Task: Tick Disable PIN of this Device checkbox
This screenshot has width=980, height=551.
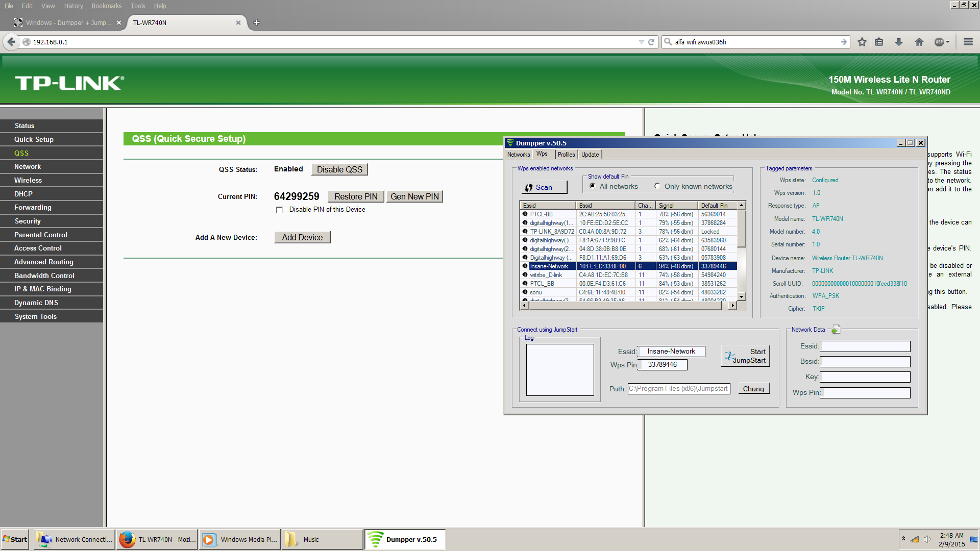Action: 279,210
